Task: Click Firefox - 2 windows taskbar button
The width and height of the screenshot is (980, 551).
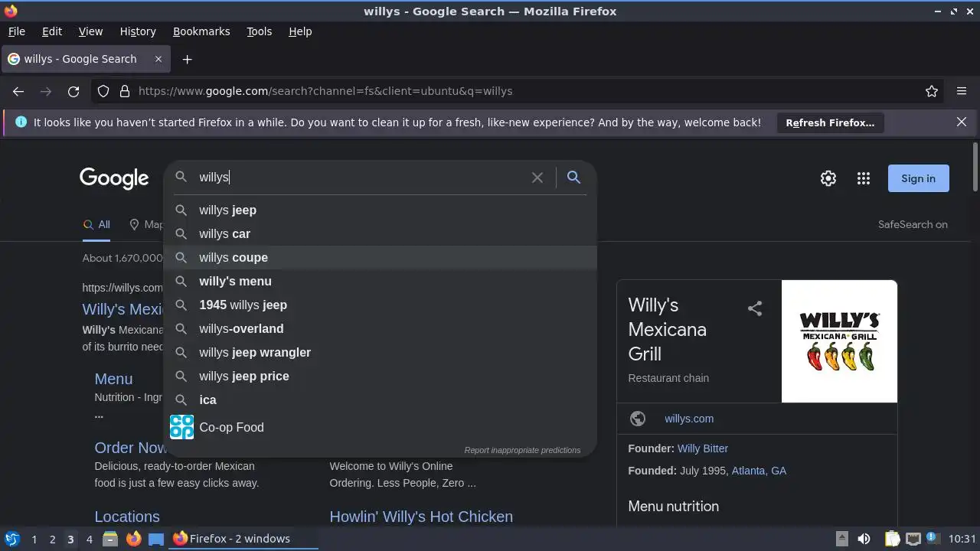Action: tap(243, 539)
